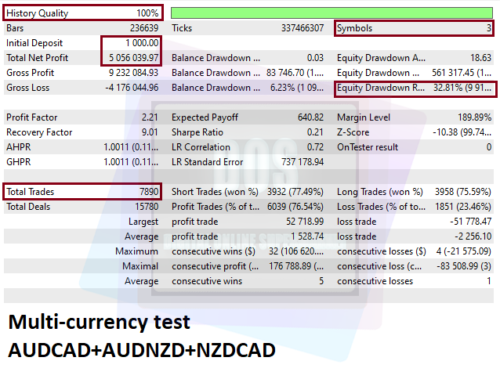
Task: Select average consecutive losses value 1
Action: pyautogui.click(x=489, y=281)
